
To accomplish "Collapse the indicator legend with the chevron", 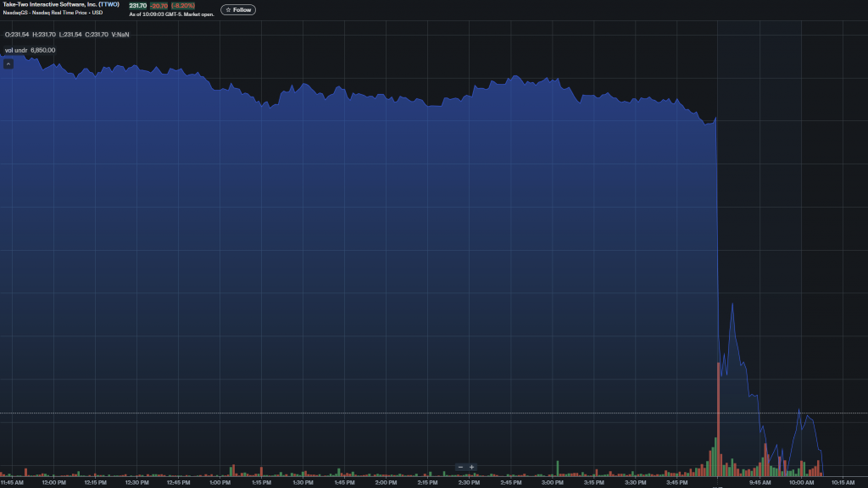I will click(8, 64).
